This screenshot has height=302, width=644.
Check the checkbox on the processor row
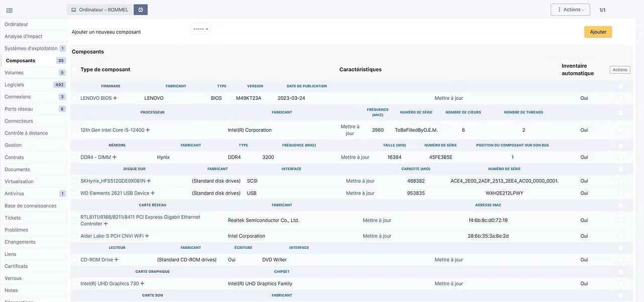coord(74,129)
